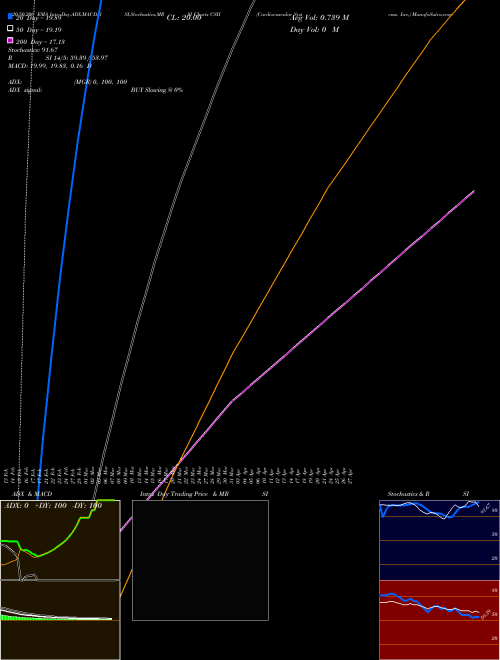The height and width of the screenshot is (660, 500).
Task: Click the white 50 Day legend swatch
Action: pyautogui.click(x=10, y=28)
